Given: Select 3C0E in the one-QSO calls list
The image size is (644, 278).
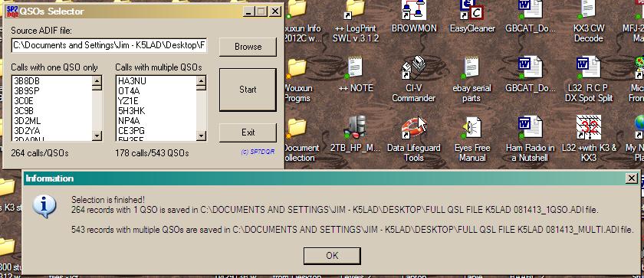Looking at the screenshot, I should (x=24, y=101).
